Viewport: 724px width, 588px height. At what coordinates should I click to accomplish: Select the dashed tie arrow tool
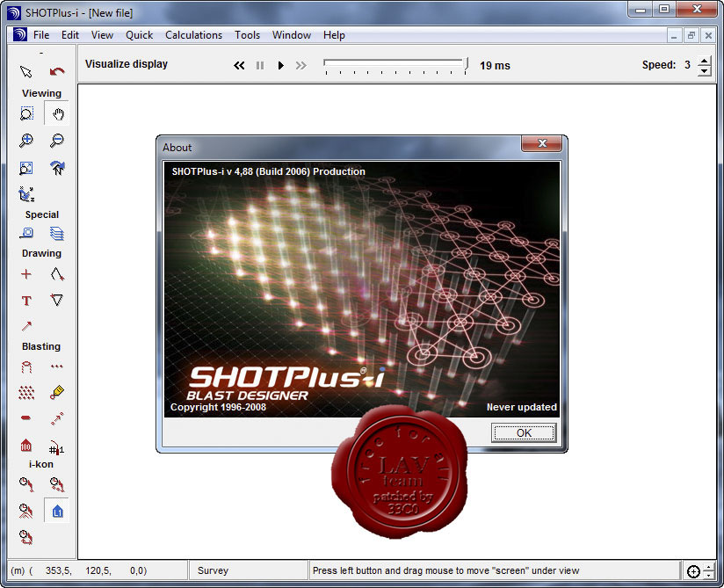57,418
